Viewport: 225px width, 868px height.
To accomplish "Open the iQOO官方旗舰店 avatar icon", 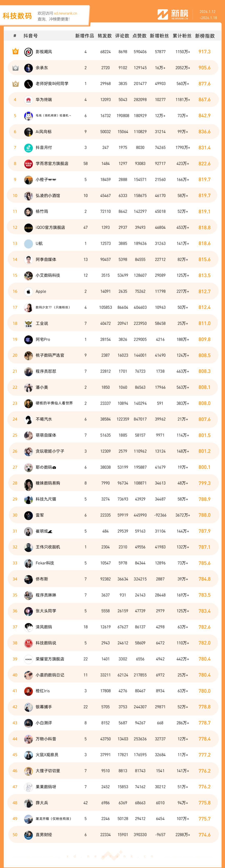I will click(28, 228).
